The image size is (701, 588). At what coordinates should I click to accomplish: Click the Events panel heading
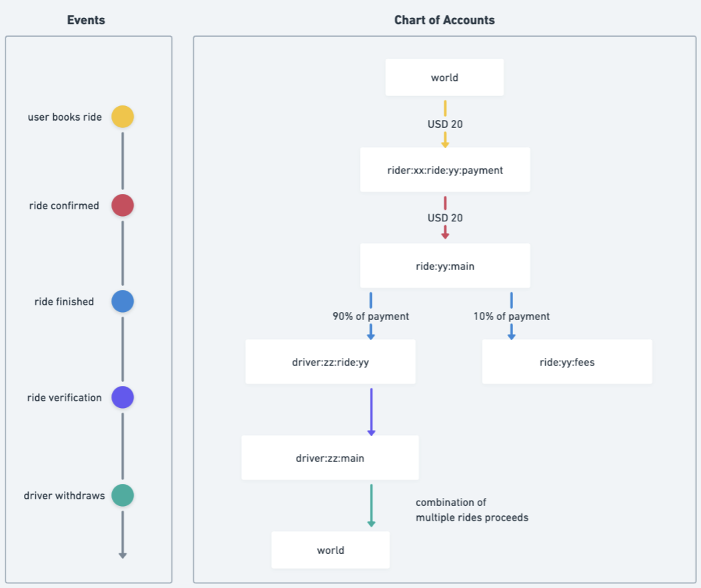click(86, 20)
